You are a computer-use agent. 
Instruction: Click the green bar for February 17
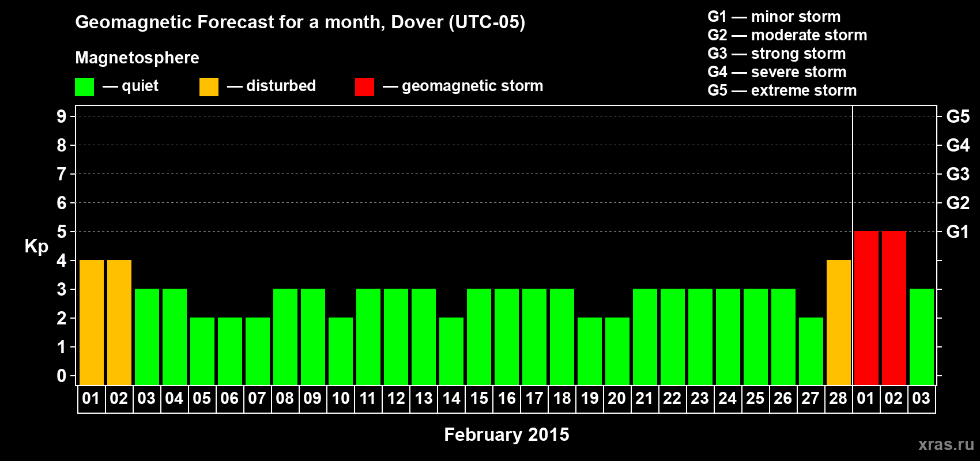(x=534, y=337)
